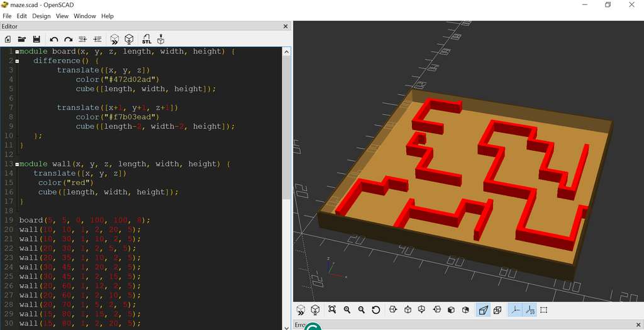Open the Design menu
The image size is (644, 330).
coord(42,16)
